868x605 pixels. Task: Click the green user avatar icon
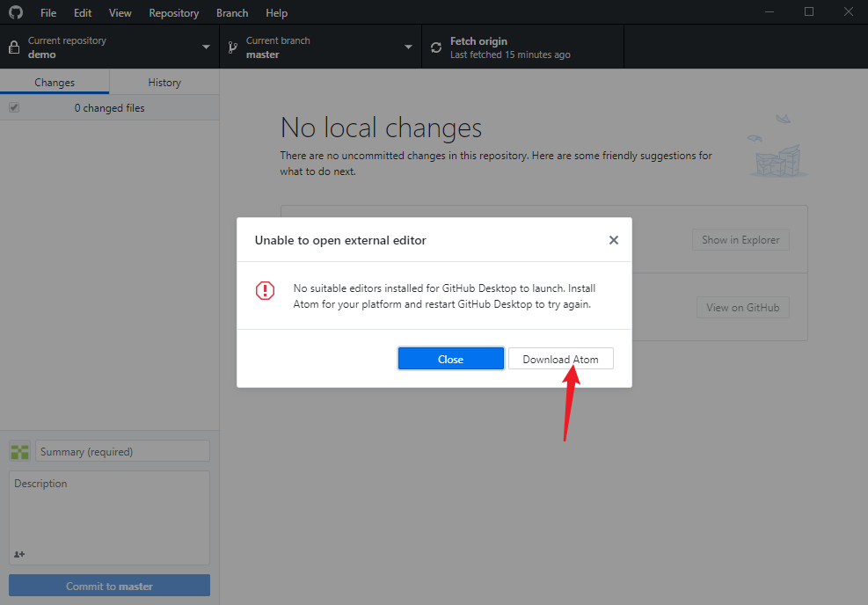20,452
